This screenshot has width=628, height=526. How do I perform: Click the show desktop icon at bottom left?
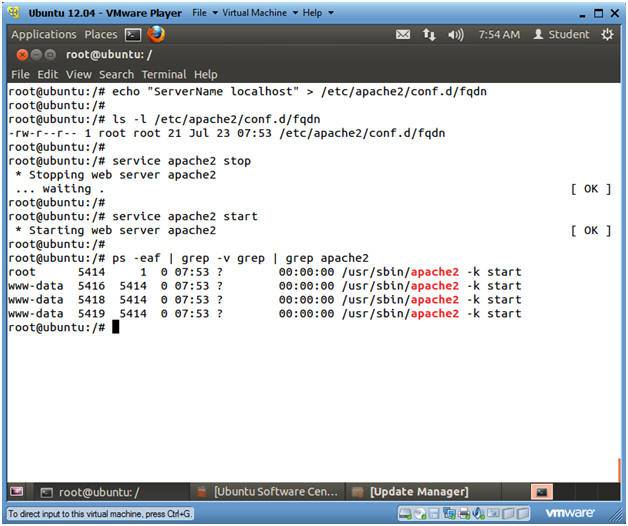tap(17, 491)
